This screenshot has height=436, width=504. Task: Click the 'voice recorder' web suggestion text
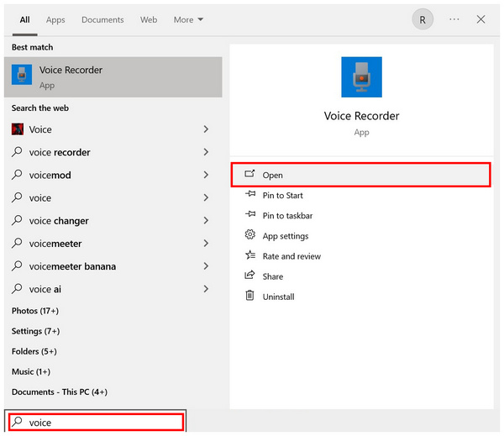(x=60, y=152)
